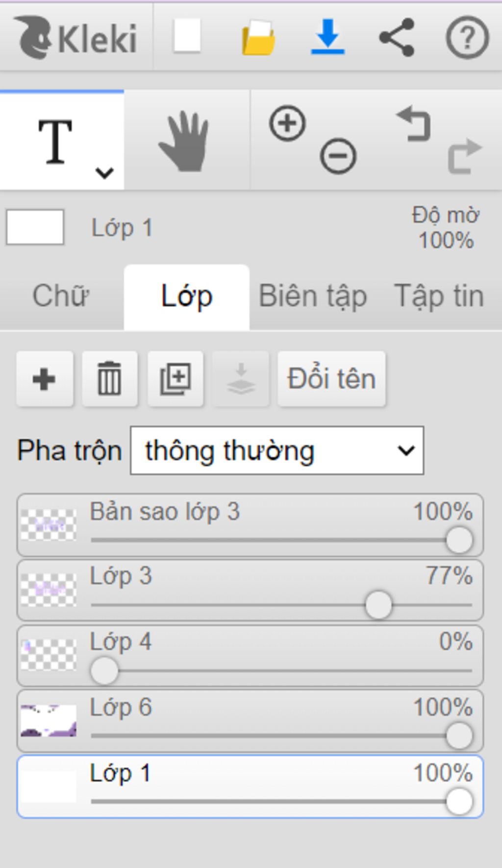Click the share icon
Screen dimensions: 502x868
(397, 37)
